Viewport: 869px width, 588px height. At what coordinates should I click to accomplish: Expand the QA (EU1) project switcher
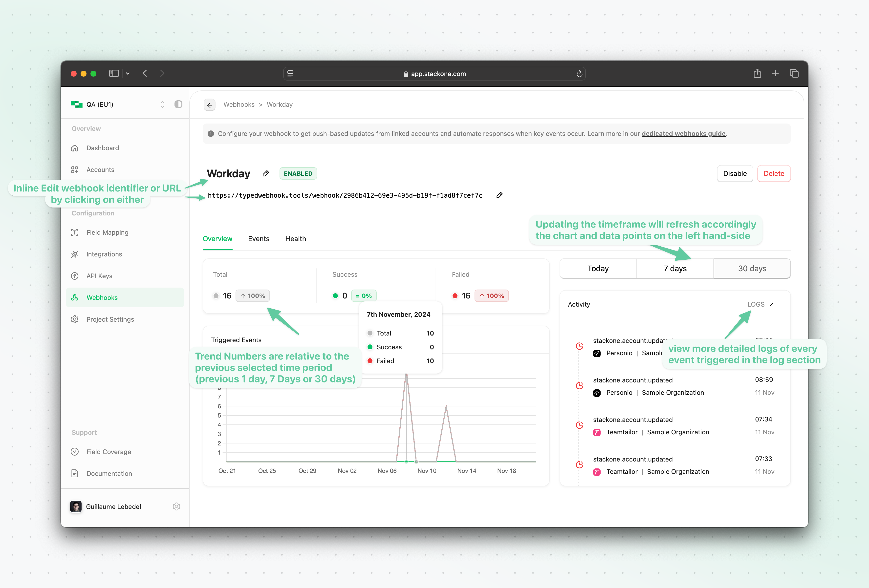tap(163, 104)
